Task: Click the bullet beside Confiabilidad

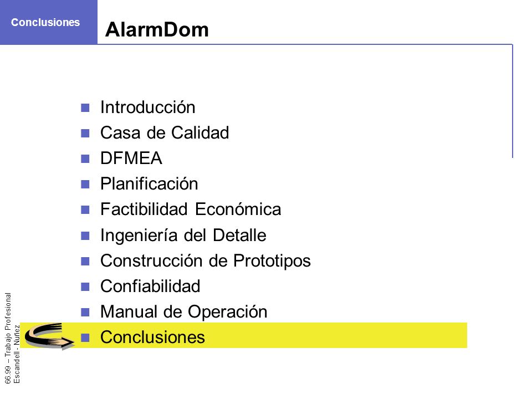Action: pos(85,287)
